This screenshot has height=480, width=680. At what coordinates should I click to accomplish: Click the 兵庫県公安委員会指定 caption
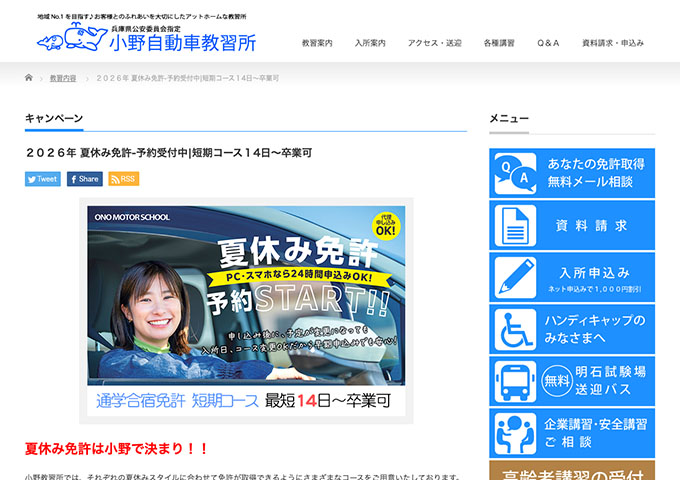146,29
